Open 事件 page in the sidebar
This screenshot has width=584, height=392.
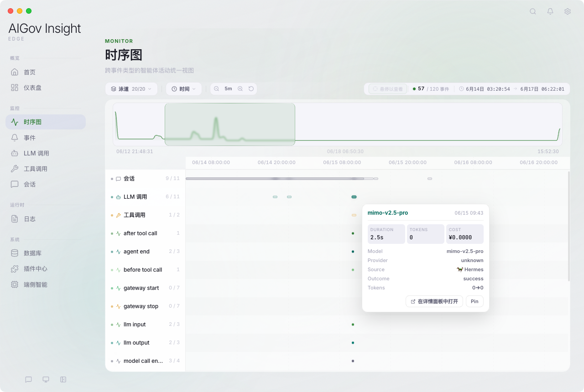[46, 138]
